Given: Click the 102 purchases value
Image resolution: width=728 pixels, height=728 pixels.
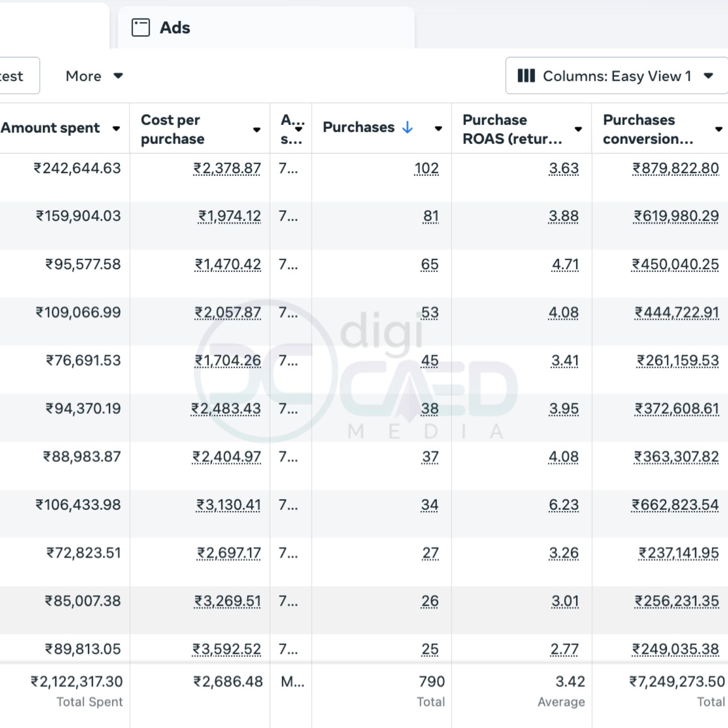Looking at the screenshot, I should [426, 168].
